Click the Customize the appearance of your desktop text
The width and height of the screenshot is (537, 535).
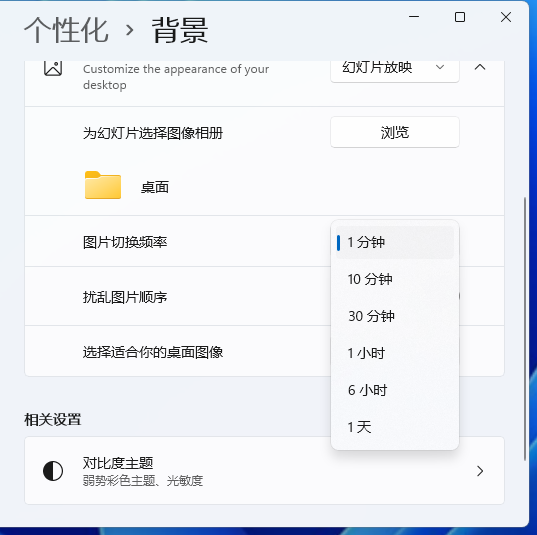pos(176,76)
